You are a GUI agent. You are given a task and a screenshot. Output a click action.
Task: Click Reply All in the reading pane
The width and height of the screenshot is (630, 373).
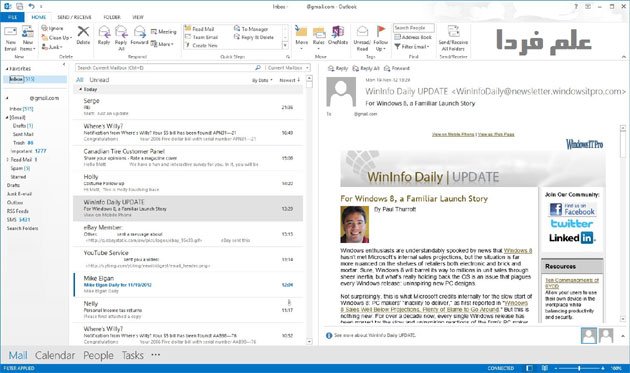coord(366,68)
